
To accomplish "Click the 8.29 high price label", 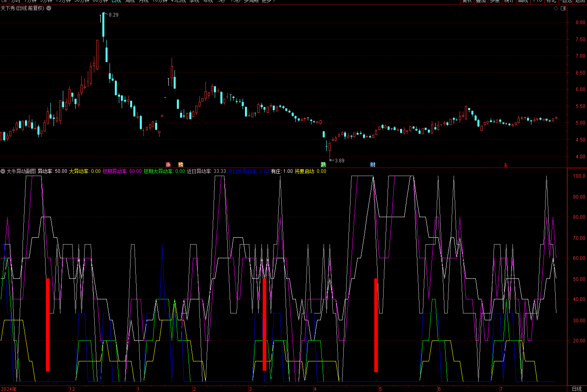I will (114, 15).
